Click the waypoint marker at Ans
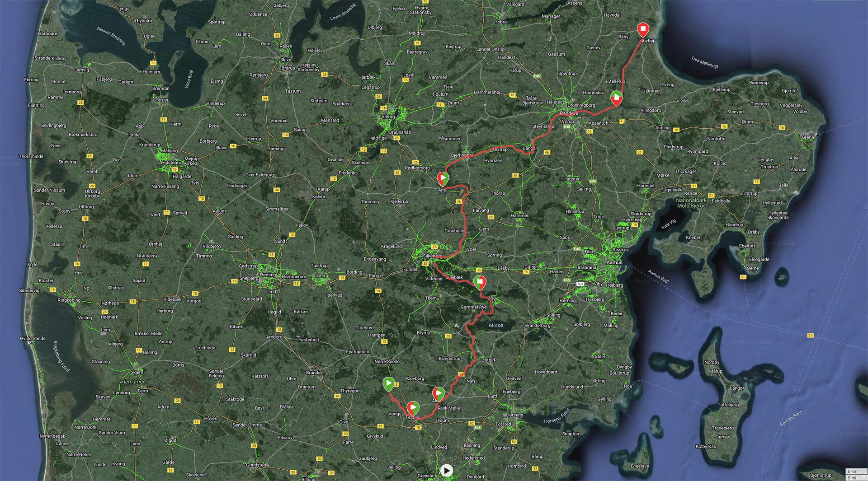This screenshot has width=868, height=481. point(443,179)
